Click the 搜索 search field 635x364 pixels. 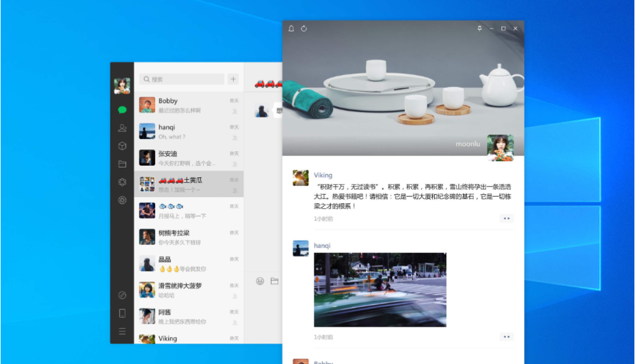tap(182, 79)
